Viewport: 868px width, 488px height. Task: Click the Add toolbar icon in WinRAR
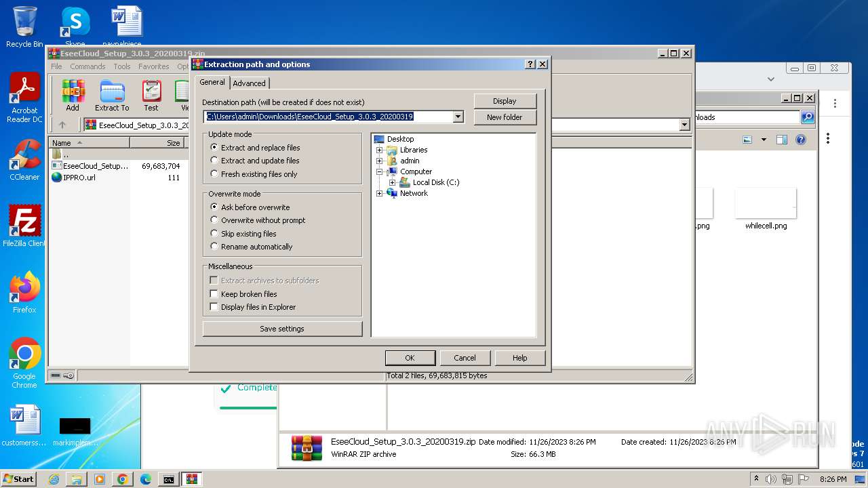click(73, 96)
